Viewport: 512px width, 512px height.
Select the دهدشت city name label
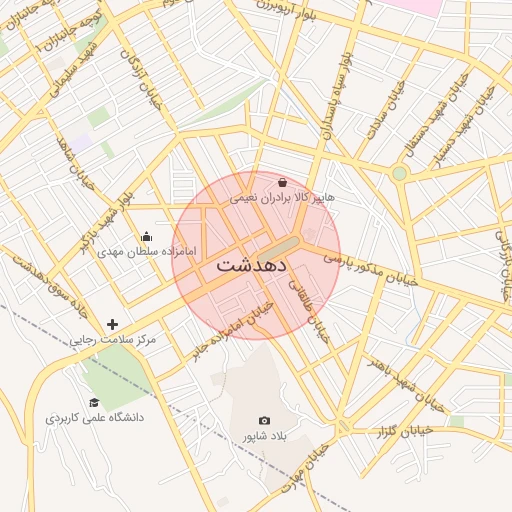pos(252,266)
